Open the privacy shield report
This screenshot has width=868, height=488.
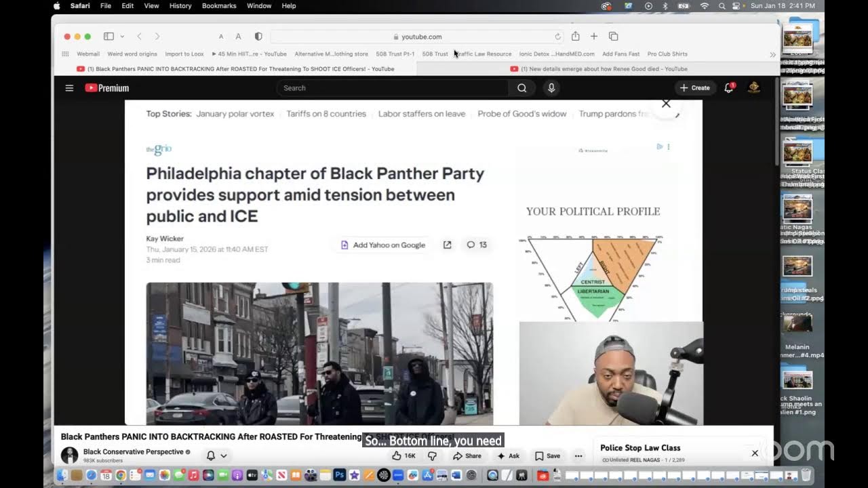click(x=258, y=37)
